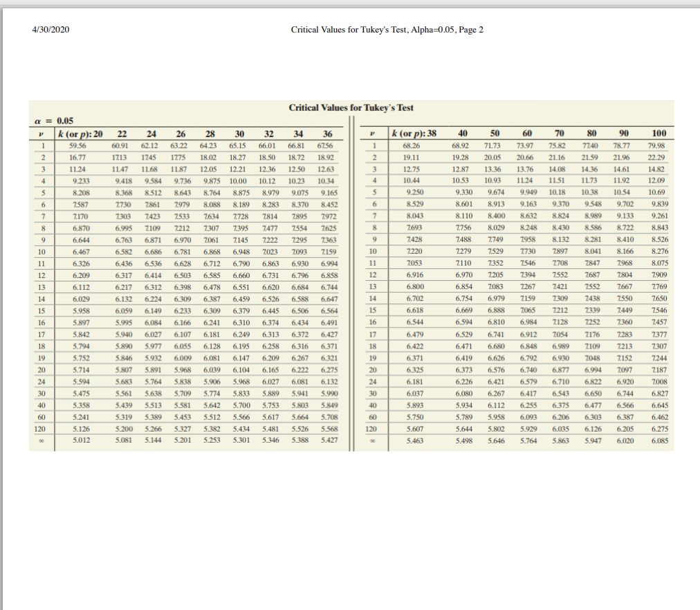Select the value 73.97
This screenshot has width=700, height=610.
pyautogui.click(x=526, y=146)
